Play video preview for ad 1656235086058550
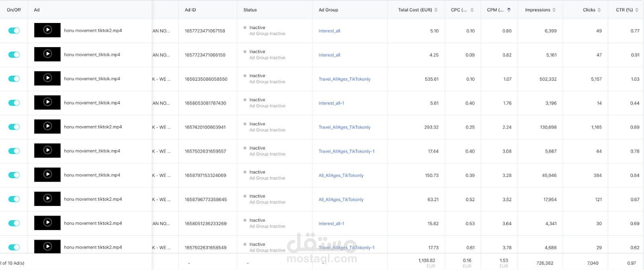The image size is (644, 270). [47, 78]
